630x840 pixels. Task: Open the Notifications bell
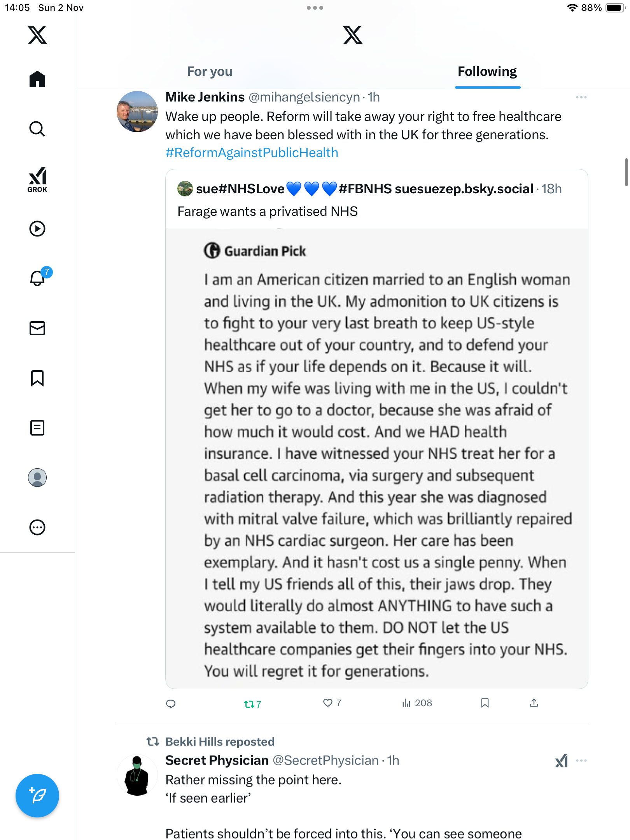point(37,278)
